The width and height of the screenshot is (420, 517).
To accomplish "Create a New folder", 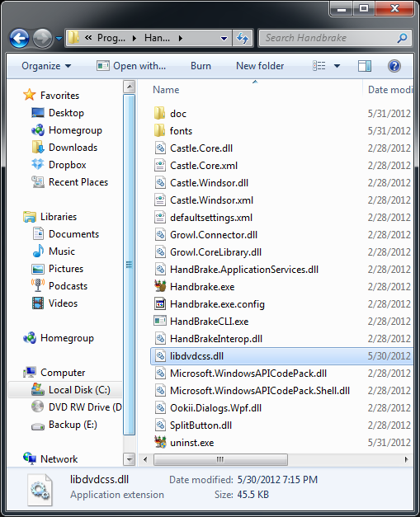I will tap(260, 66).
